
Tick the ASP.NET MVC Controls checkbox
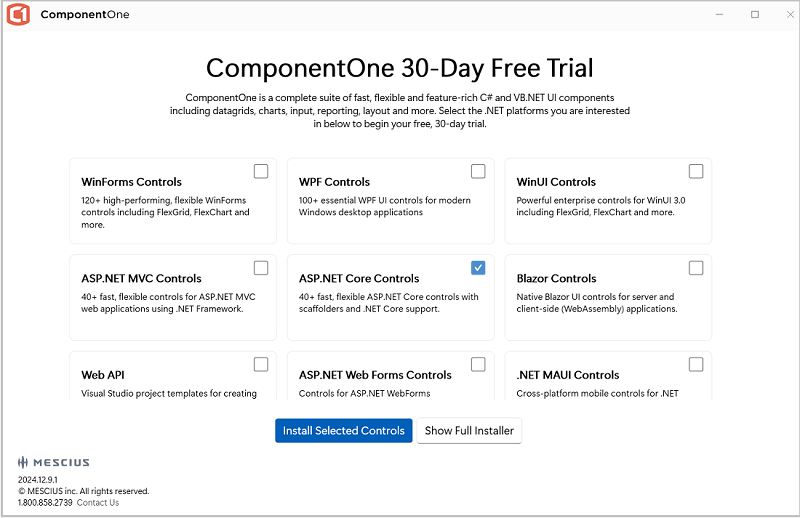click(261, 268)
